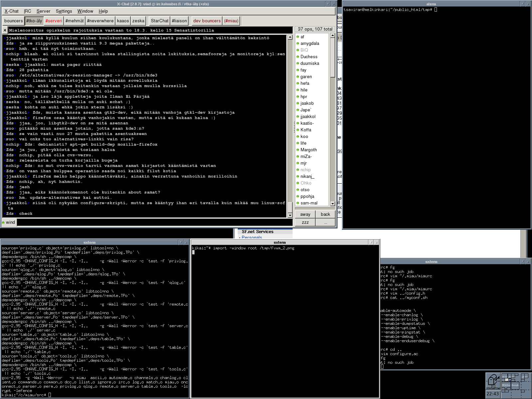Click the user list scrollbar down arrow
This screenshot has width=532, height=399.
tap(332, 203)
